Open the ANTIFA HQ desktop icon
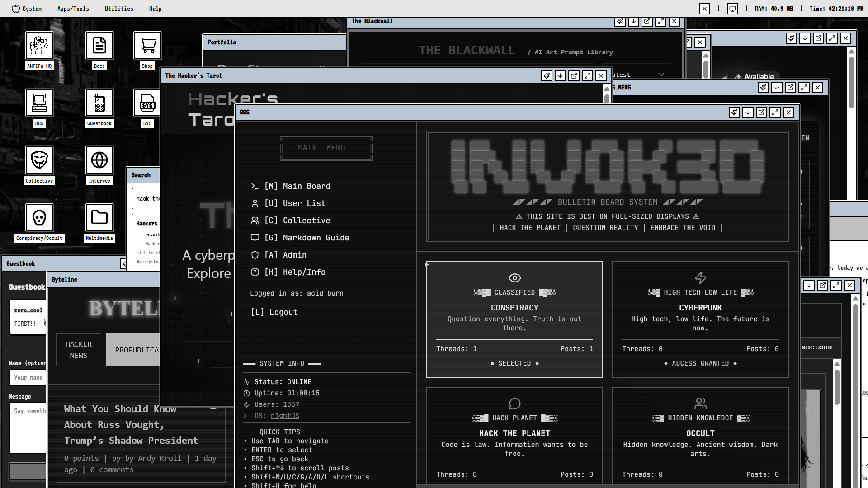868x488 pixels. tap(39, 45)
